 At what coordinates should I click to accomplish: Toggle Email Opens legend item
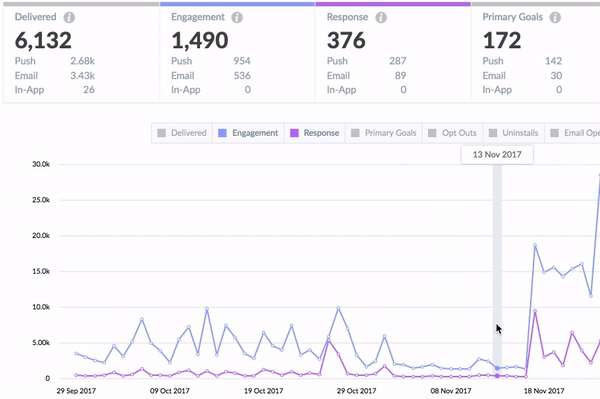point(572,133)
